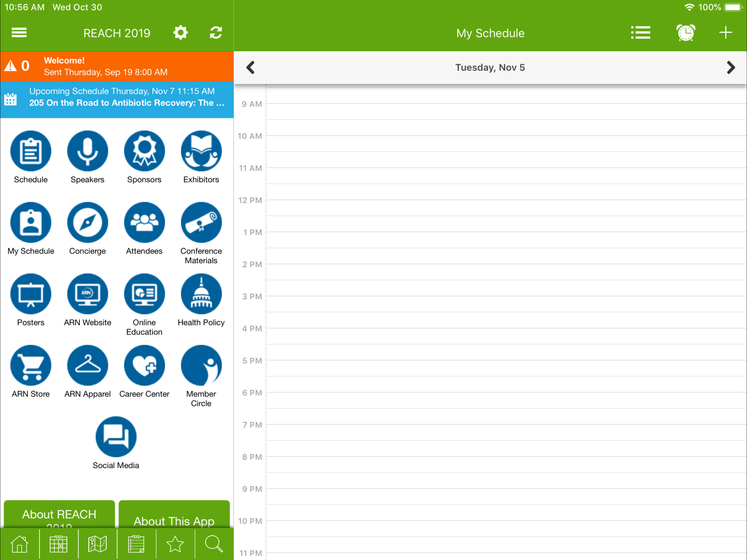Open the Attendees group icon

tap(145, 223)
